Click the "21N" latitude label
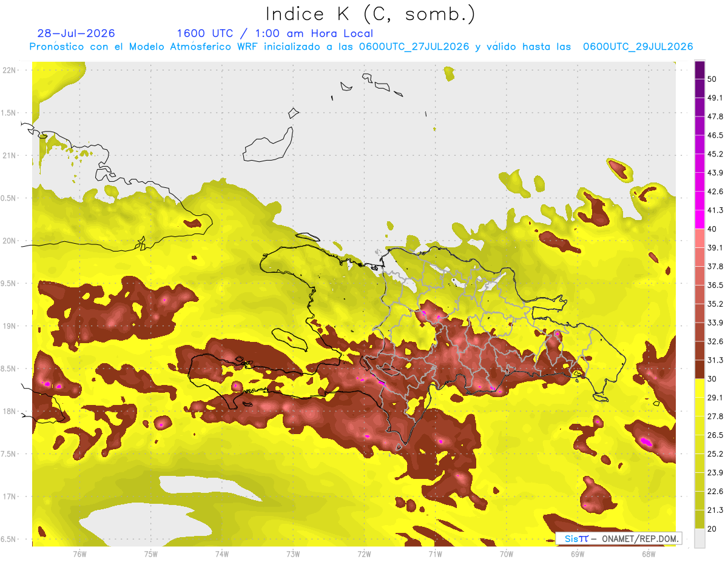Screen dimensions: 728x562 (x=9, y=155)
